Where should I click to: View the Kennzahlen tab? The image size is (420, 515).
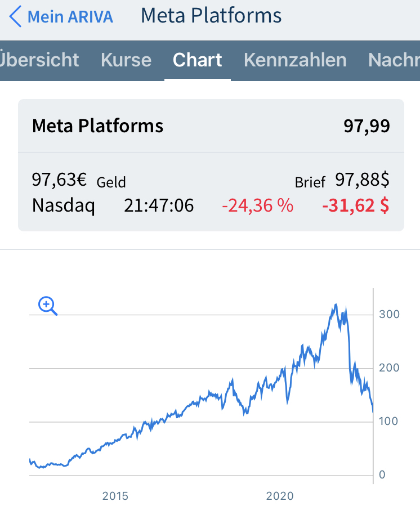point(295,59)
